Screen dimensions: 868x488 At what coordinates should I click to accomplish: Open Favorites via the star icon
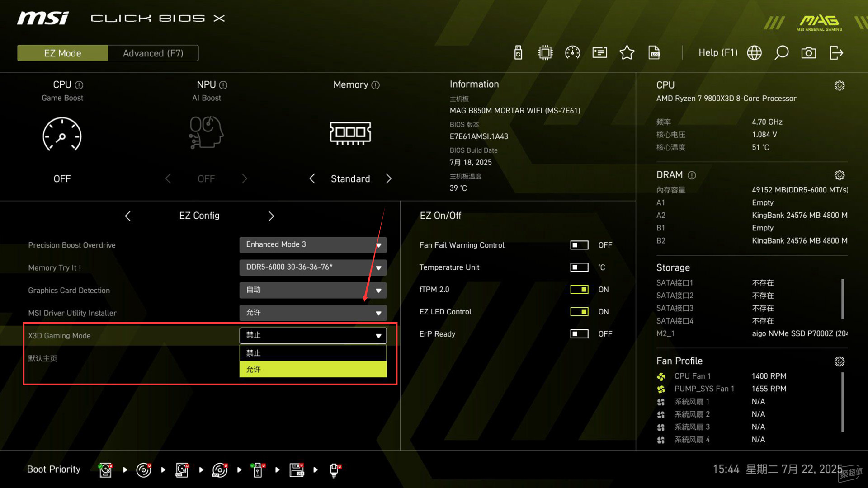(x=627, y=53)
